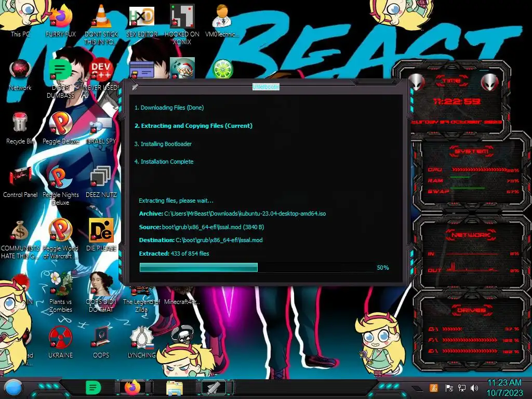The width and height of the screenshot is (532, 399).
Task: Open the Minecraft4Fr... desktop shortcut
Action: tap(182, 301)
